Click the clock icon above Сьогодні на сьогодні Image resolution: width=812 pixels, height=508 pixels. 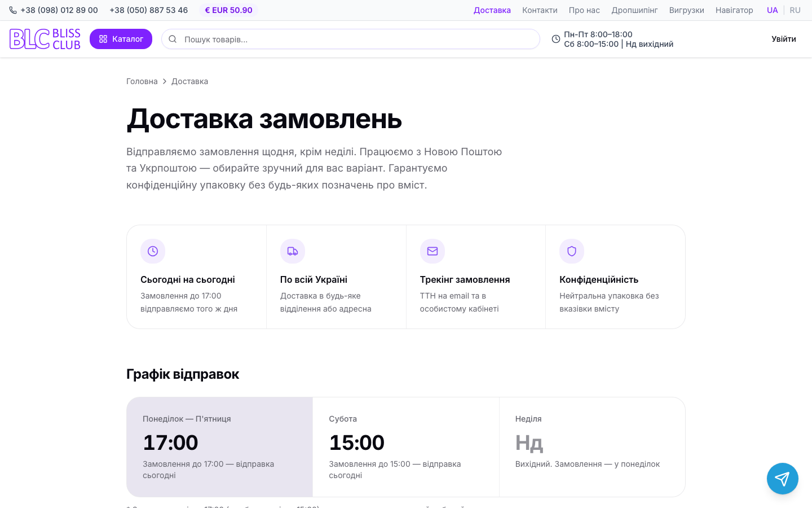(x=153, y=251)
